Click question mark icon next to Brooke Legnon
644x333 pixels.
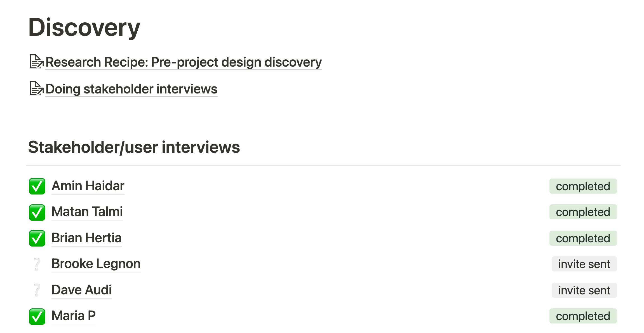pos(37,264)
